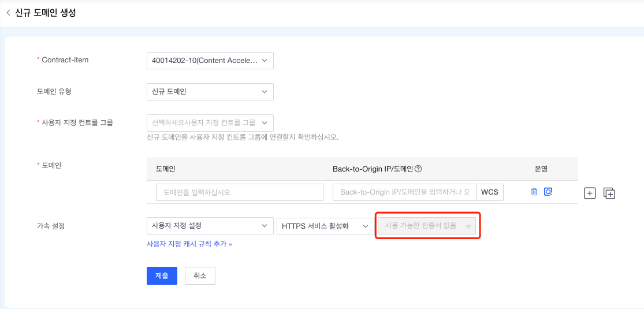Expand the HTTPS 서비스 활성화 dropdown
Screen dimensions: 644x309
[325, 226]
